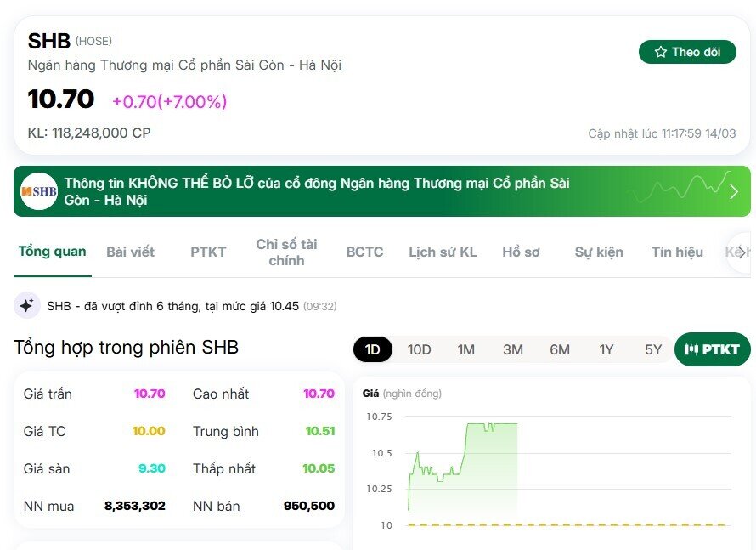Click the Thấp nhất value 10.05
The image size is (756, 550).
pyautogui.click(x=319, y=468)
